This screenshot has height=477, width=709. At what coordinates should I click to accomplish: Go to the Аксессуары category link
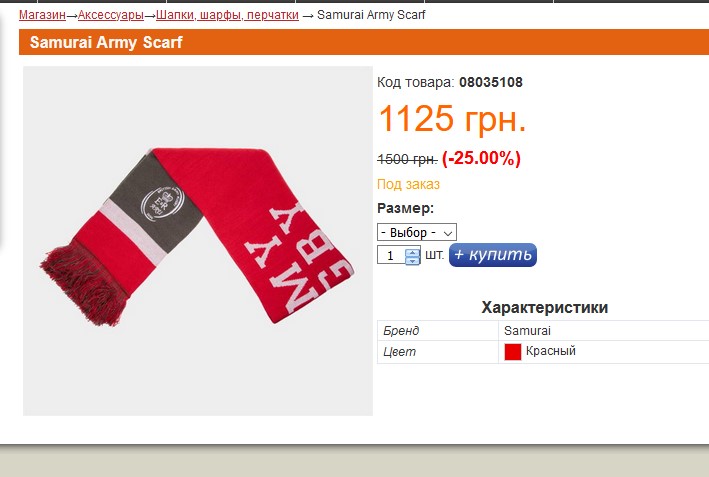click(111, 15)
